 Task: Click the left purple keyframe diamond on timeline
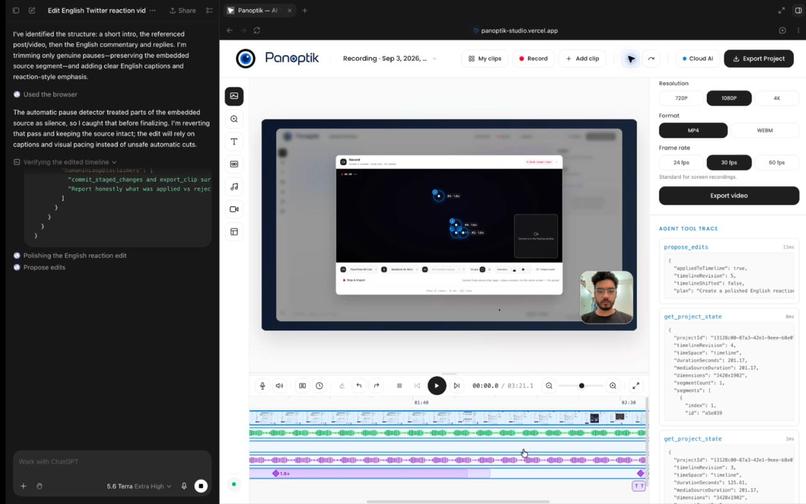pyautogui.click(x=276, y=473)
